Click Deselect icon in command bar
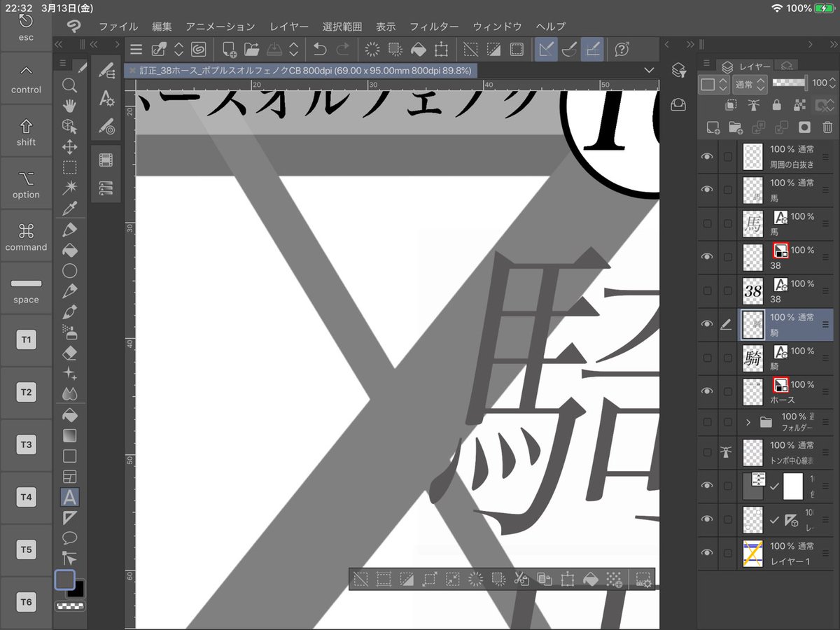The width and height of the screenshot is (840, 630). [471, 49]
